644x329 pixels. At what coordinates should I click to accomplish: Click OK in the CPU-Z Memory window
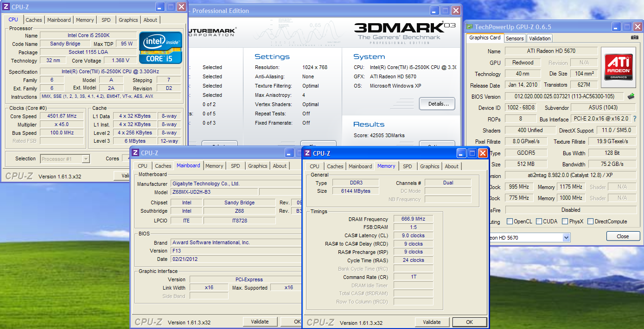pyautogui.click(x=469, y=322)
